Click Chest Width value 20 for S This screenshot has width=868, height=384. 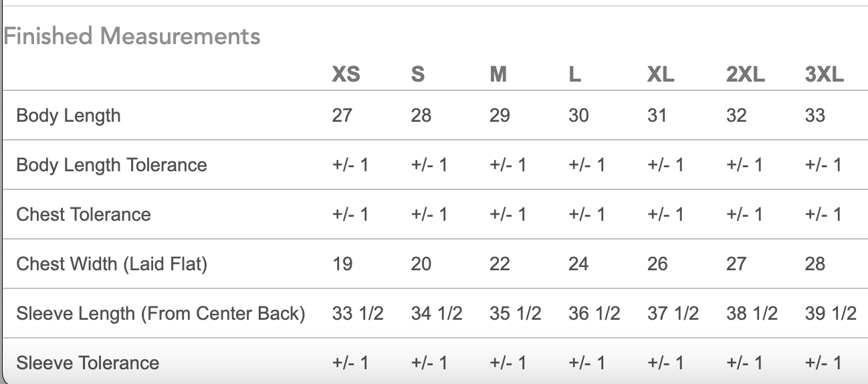(x=421, y=264)
